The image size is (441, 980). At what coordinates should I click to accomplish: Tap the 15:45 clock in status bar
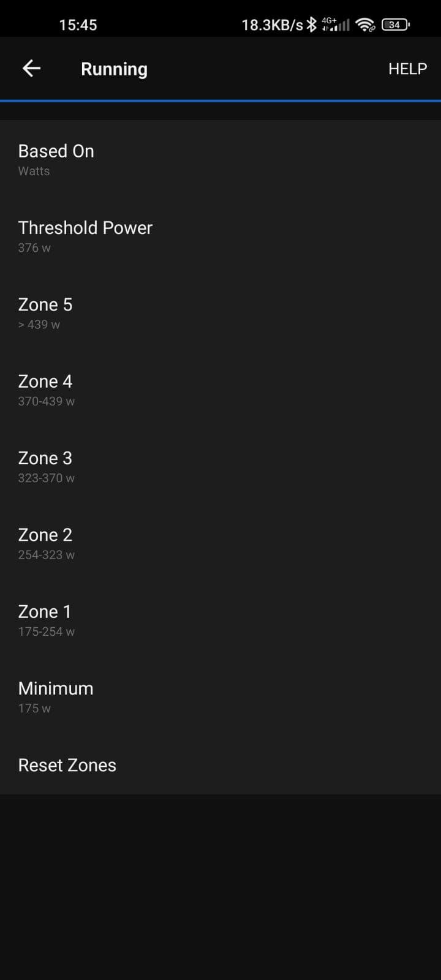coord(78,24)
